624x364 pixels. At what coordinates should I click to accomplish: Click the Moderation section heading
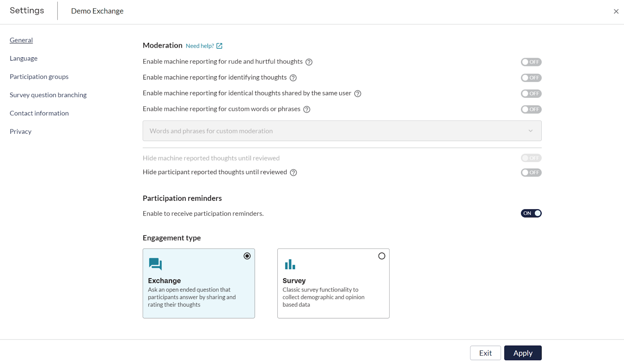pos(162,45)
